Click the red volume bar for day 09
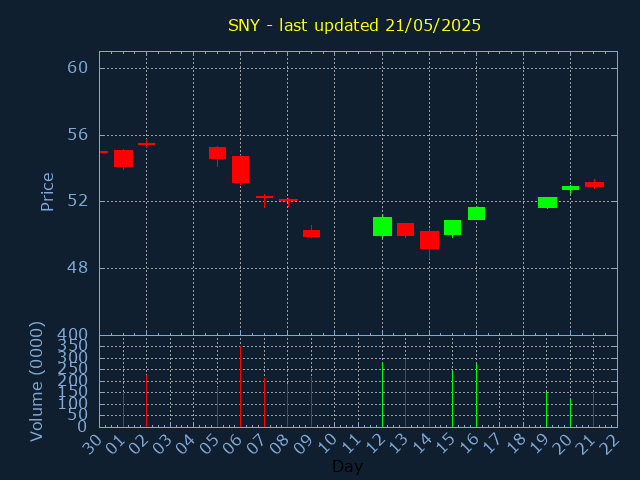 tap(311, 402)
